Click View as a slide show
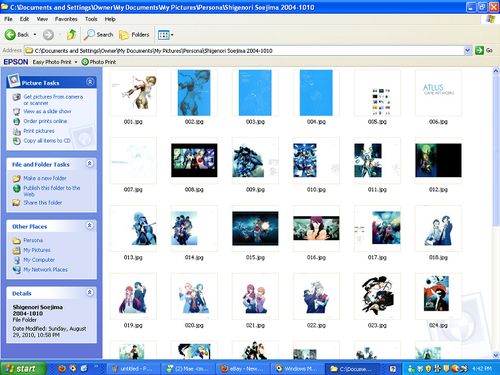The image size is (500, 375). tap(47, 111)
